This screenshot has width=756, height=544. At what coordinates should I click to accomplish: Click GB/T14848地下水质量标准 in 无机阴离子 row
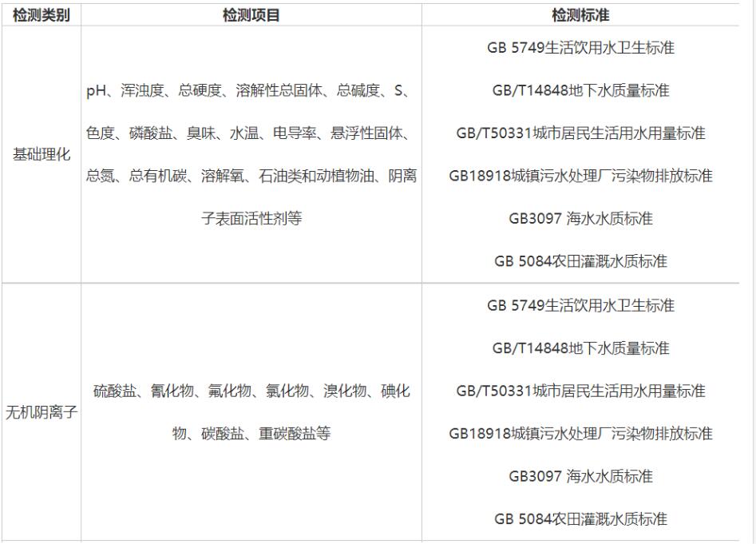580,348
